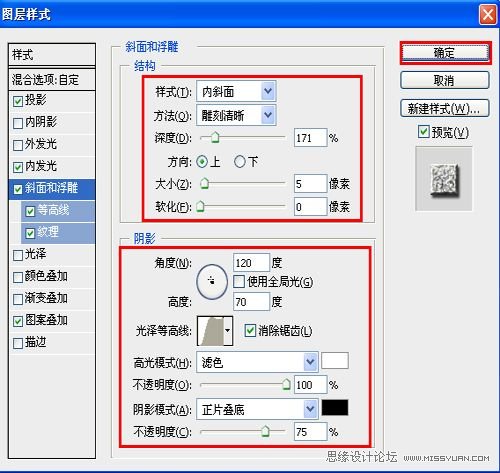
Task: Click the 大小 value field 5
Action: pyautogui.click(x=310, y=184)
